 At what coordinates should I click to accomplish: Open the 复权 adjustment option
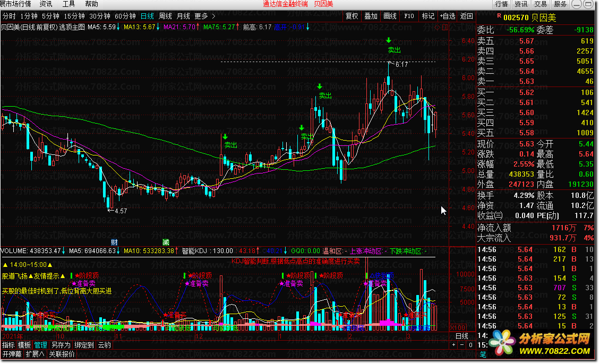pyautogui.click(x=352, y=16)
